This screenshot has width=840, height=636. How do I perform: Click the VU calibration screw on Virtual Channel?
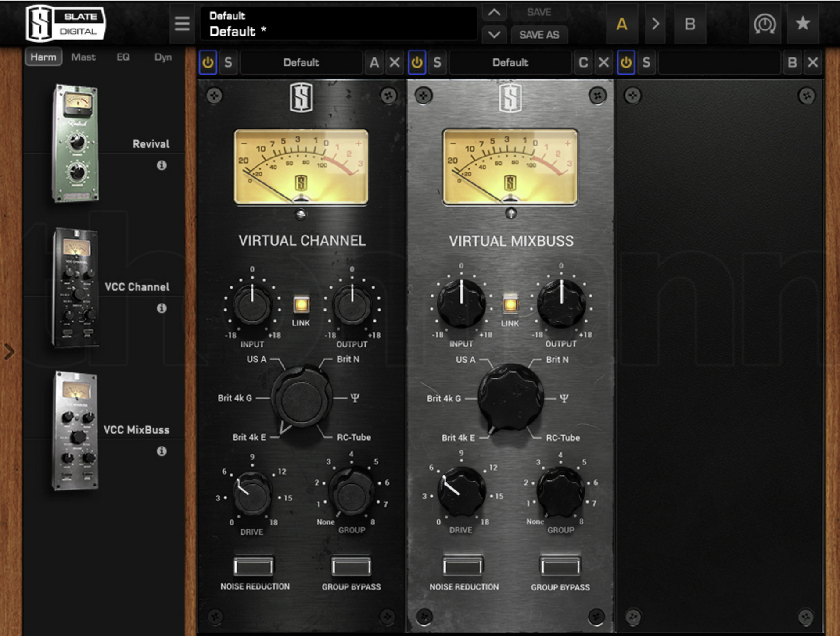click(301, 214)
